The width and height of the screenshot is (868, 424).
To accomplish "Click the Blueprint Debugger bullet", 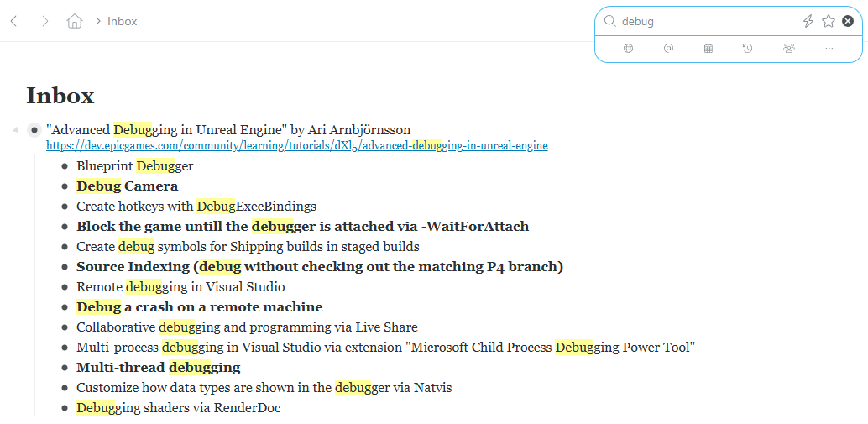I will [x=65, y=166].
